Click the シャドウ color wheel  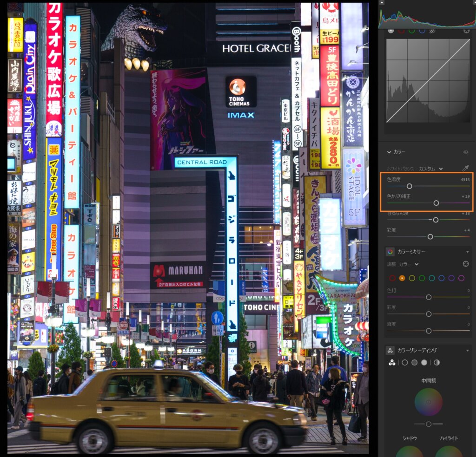(x=409, y=451)
